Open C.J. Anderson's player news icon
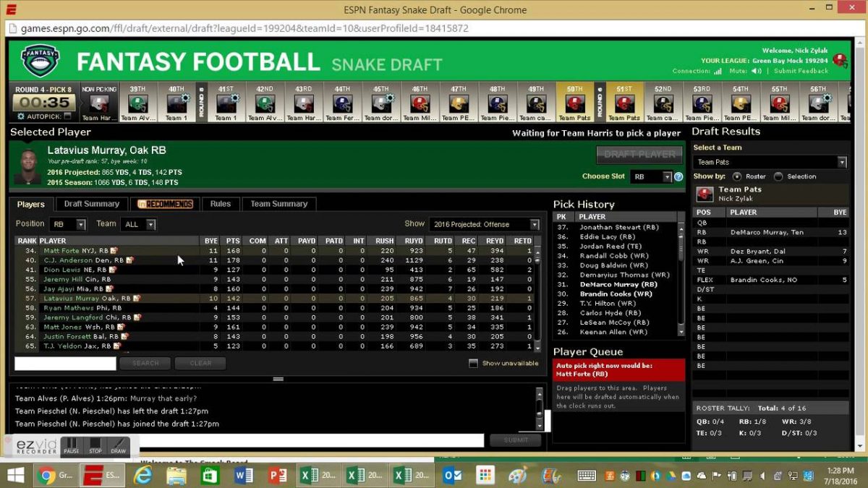The height and width of the screenshot is (488, 868). [x=130, y=260]
